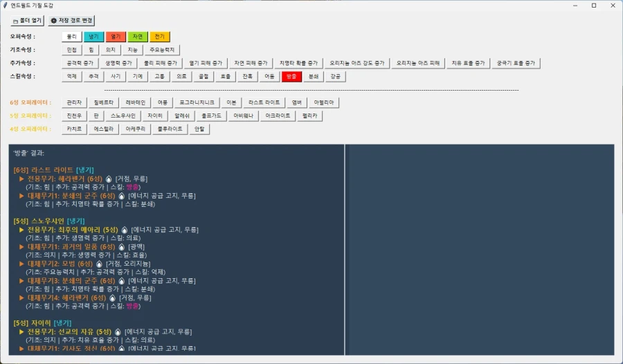Choose 오리지늄 아츠 강도 증가 filter
623x364 pixels.
[x=357, y=63]
